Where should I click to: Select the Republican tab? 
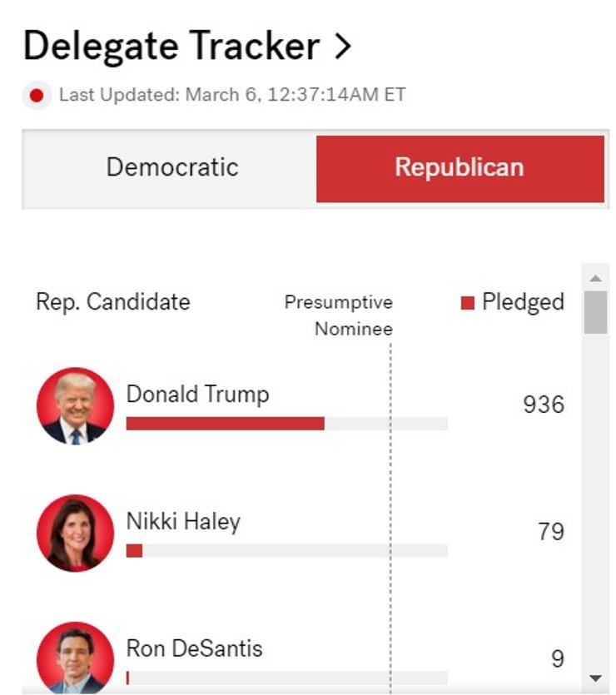[460, 167]
